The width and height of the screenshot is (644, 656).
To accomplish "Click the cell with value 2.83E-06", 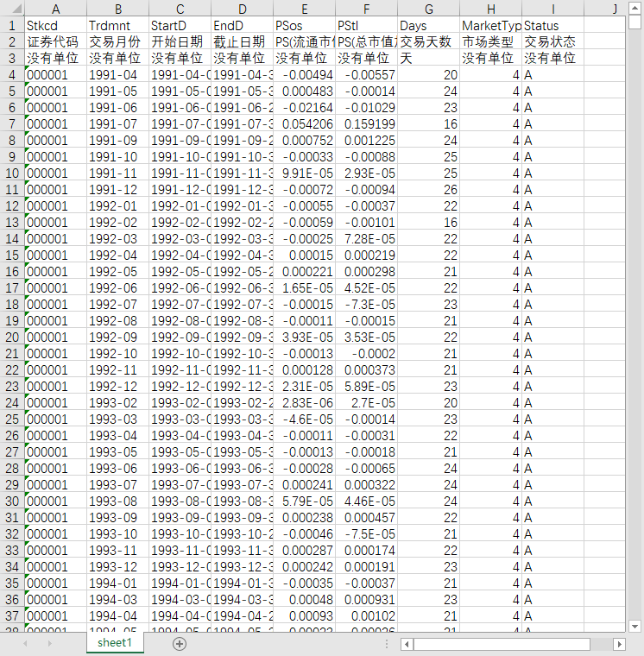I will tap(304, 403).
